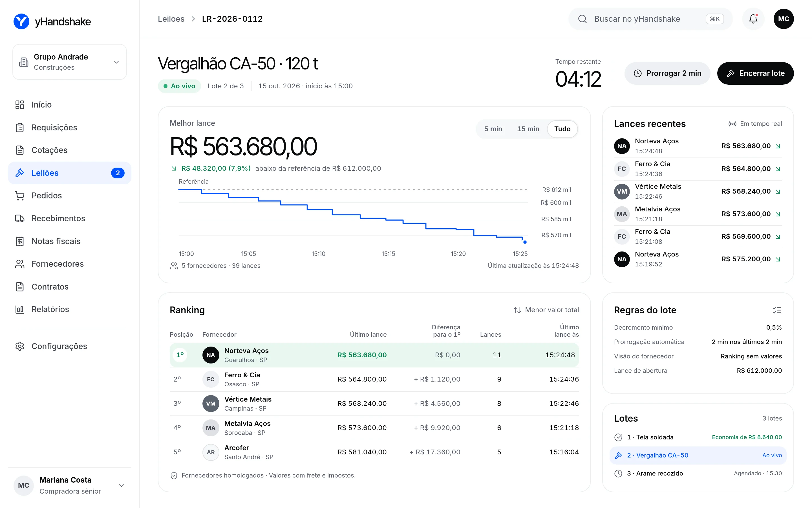The image size is (812, 508).
Task: Click Metalvia Aços bid R$ 573.600,00 recent entry
Action: [698, 214]
